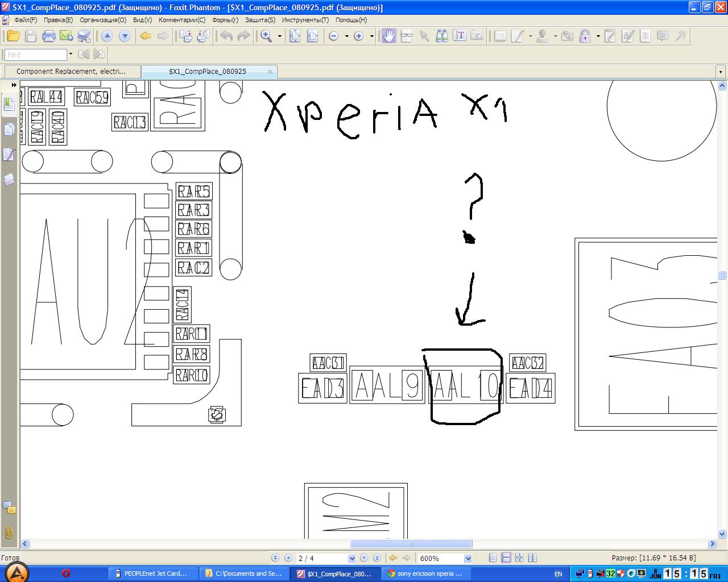Viewport: 728px width, 582px height.
Task: Send the PDF by email icon
Action: click(x=67, y=36)
